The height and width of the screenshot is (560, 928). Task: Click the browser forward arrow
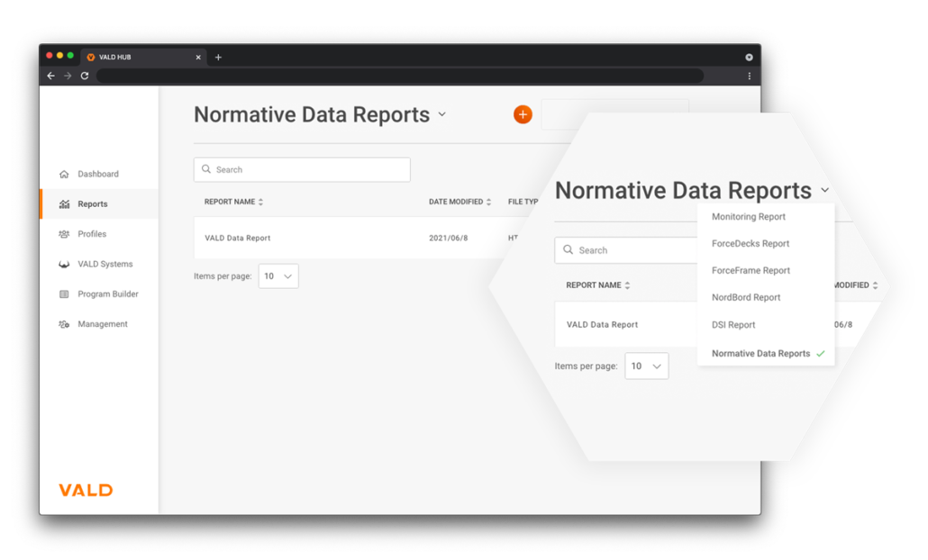coord(68,76)
